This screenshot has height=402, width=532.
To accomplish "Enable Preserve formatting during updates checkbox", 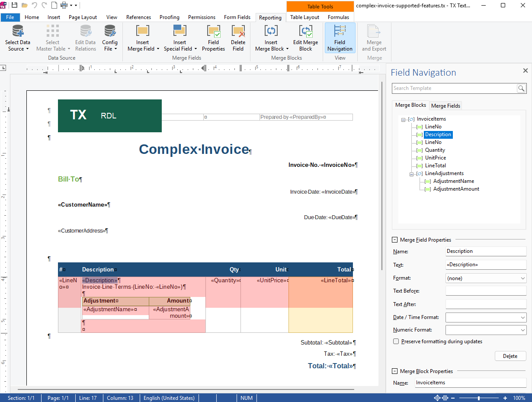I will (x=396, y=341).
